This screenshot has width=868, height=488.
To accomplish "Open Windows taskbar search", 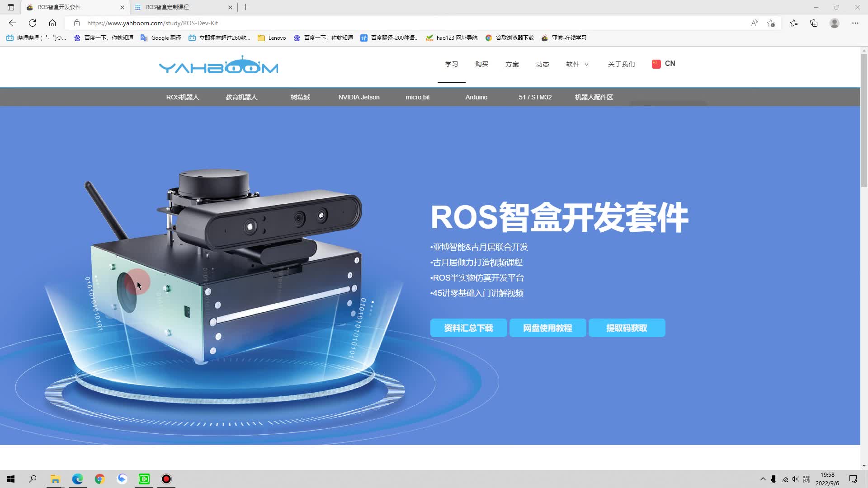I will [x=33, y=479].
